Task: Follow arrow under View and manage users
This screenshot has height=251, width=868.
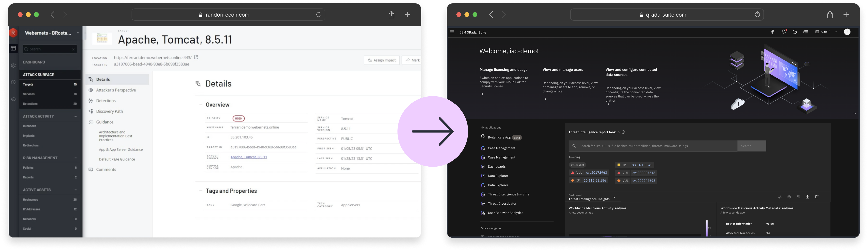Action: click(x=545, y=99)
